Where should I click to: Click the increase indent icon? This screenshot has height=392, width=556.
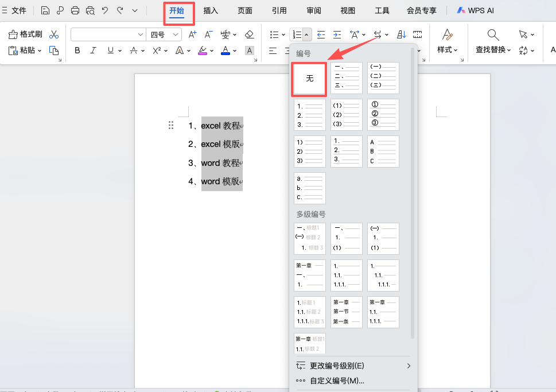click(x=337, y=34)
